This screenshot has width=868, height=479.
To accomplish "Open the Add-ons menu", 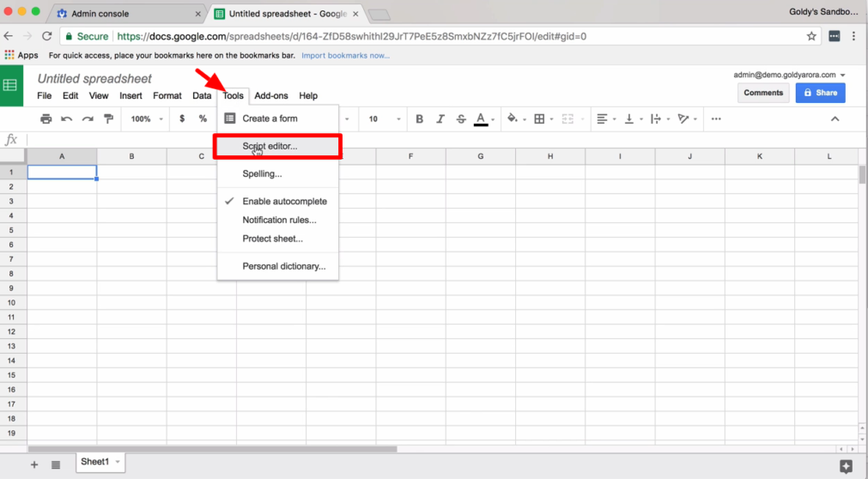I will [271, 96].
